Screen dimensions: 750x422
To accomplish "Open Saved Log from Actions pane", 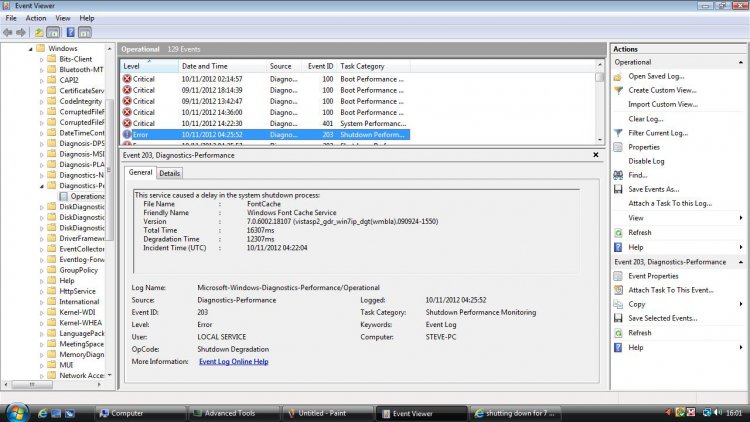I will (656, 76).
